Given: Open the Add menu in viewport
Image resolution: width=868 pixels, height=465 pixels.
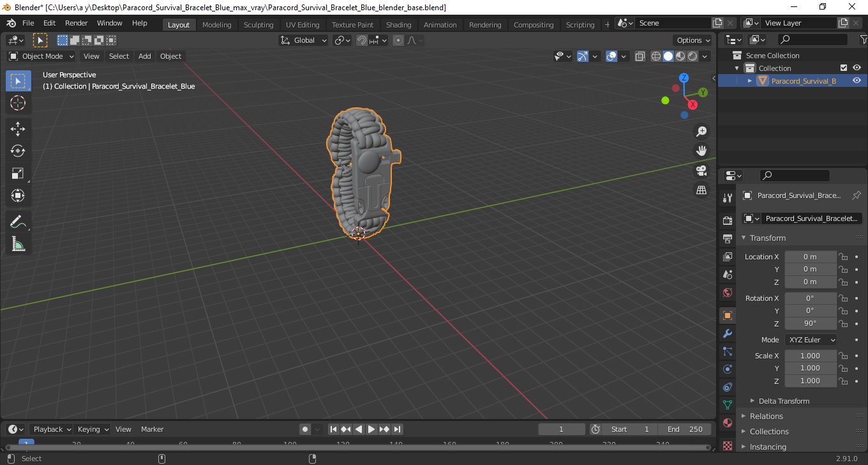Looking at the screenshot, I should pyautogui.click(x=145, y=56).
